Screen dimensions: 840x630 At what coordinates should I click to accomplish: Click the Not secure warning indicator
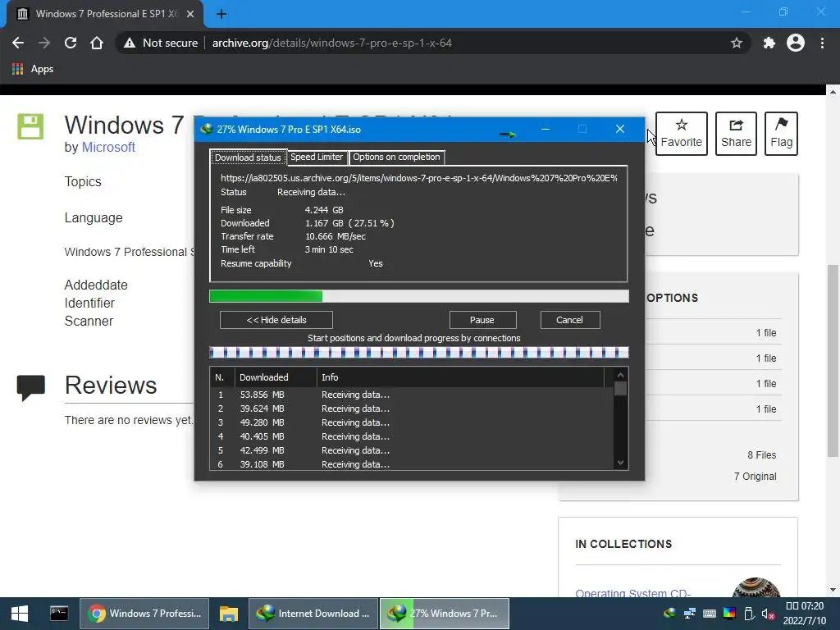161,43
